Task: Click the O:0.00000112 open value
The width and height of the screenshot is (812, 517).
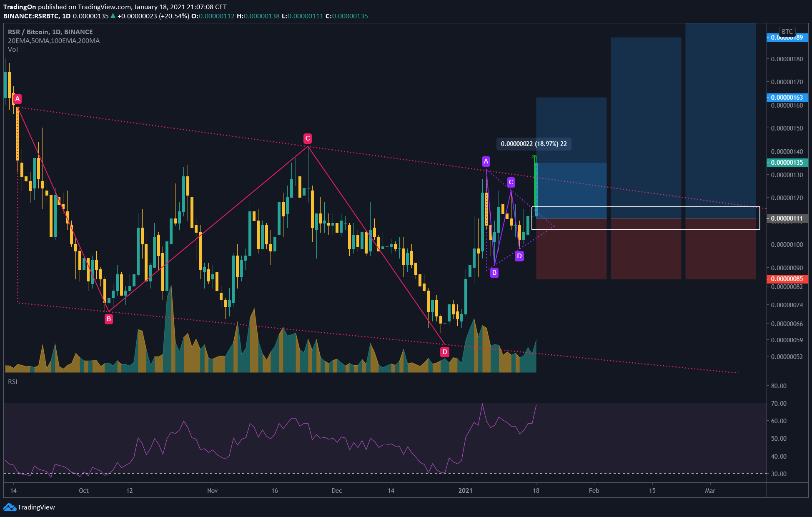Action: tap(213, 16)
